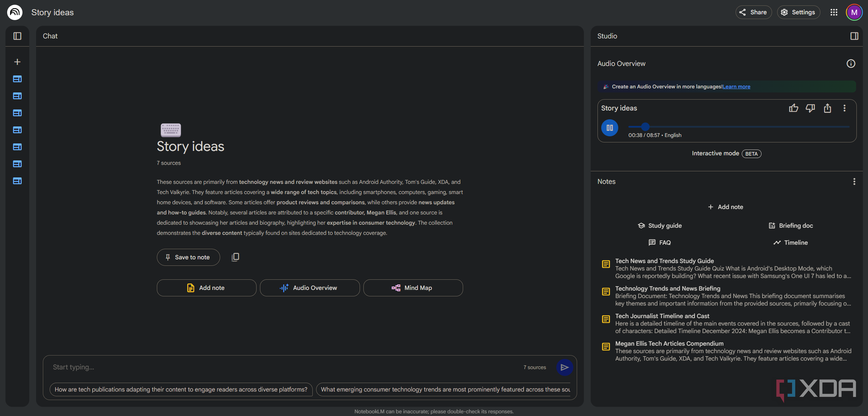The height and width of the screenshot is (416, 868).
Task: Generate a Briefing doc
Action: [x=791, y=226]
